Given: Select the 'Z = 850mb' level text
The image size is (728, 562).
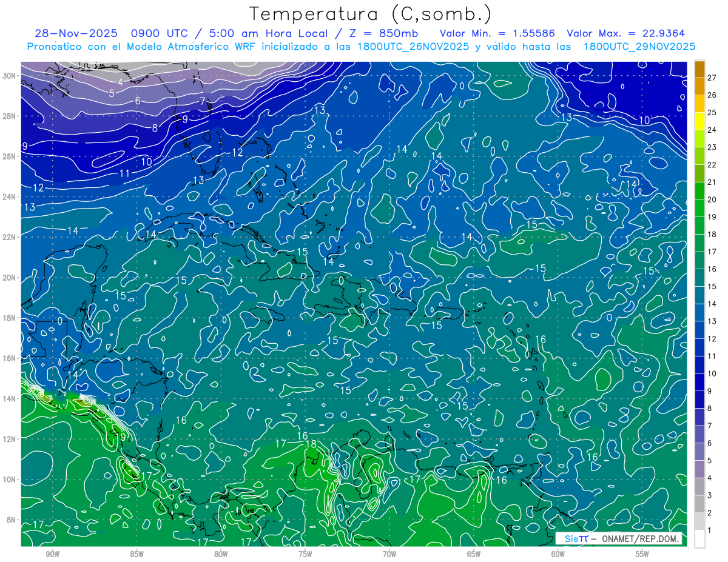Looking at the screenshot, I should 383,33.
